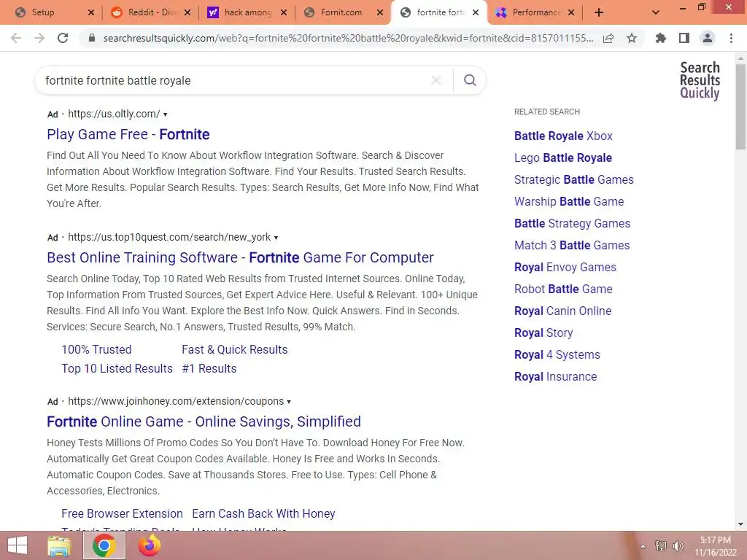Screen dimensions: 747x560
Task: Expand the top10quest.com ad dropdown arrow
Action: [x=276, y=238]
